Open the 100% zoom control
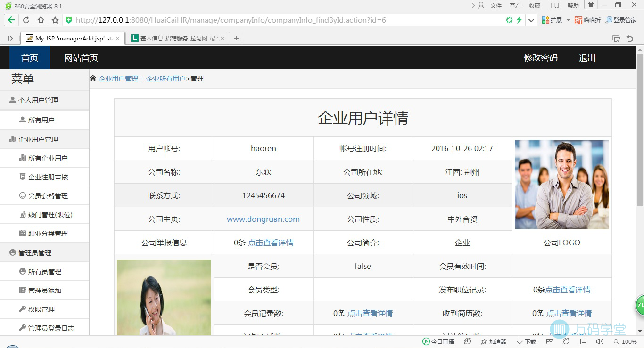The width and height of the screenshot is (644, 348). coord(625,341)
